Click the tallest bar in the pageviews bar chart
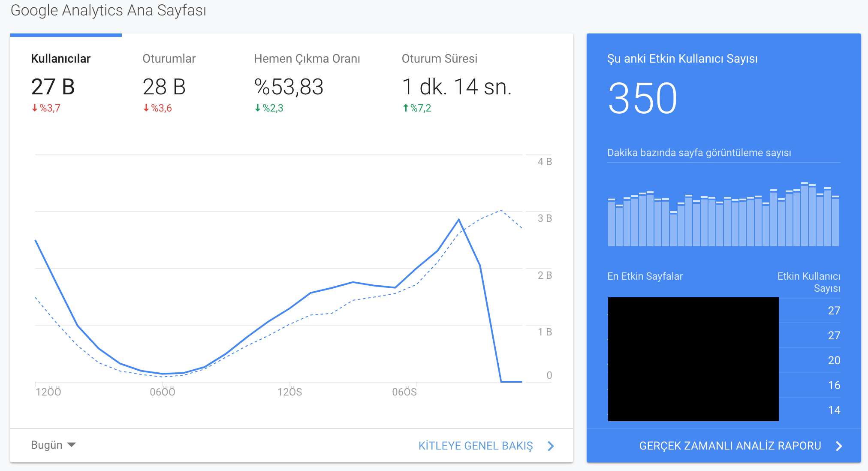Image resolution: width=868 pixels, height=471 pixels. coord(805,214)
